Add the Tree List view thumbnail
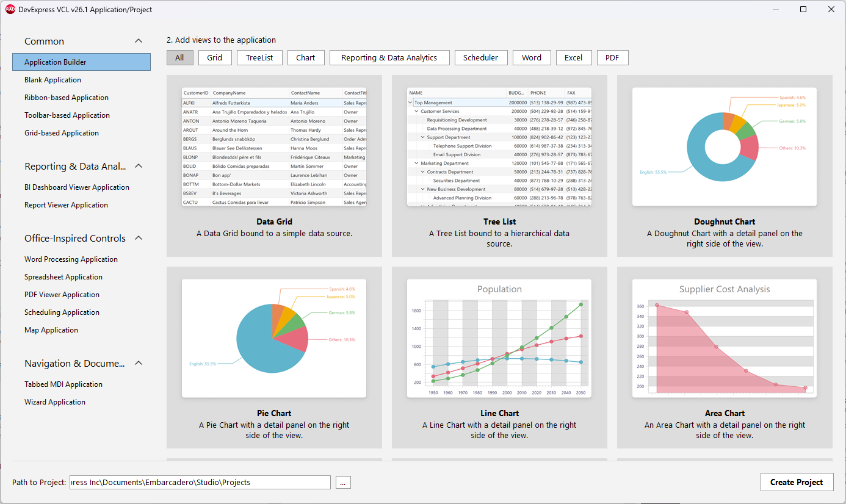 tap(499, 146)
